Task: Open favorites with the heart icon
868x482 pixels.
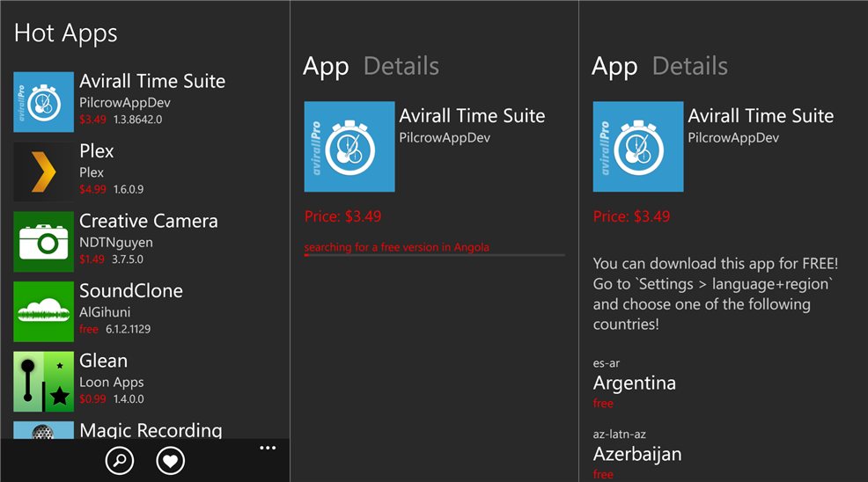Action: click(170, 460)
